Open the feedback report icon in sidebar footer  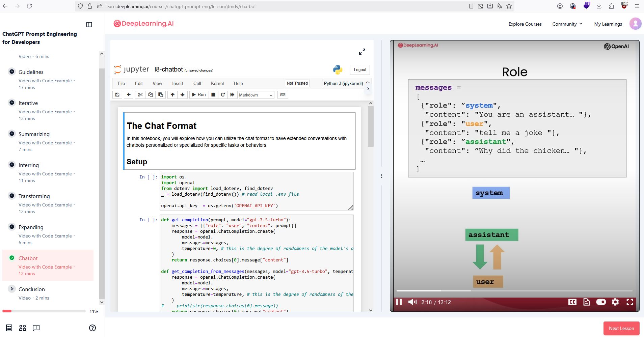coord(36,328)
